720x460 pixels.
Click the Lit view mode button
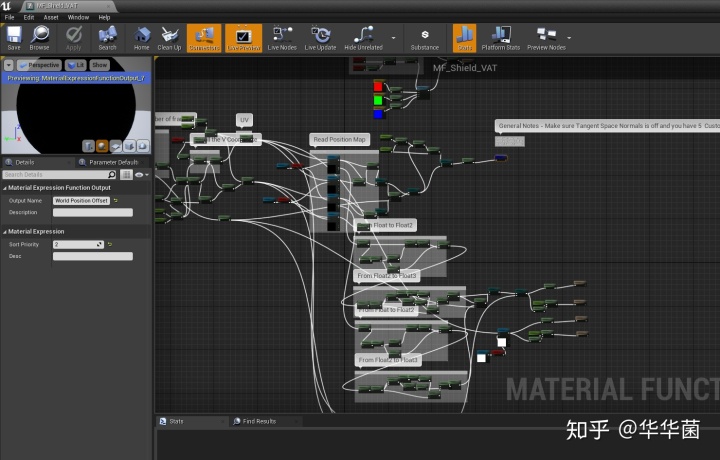pos(76,65)
